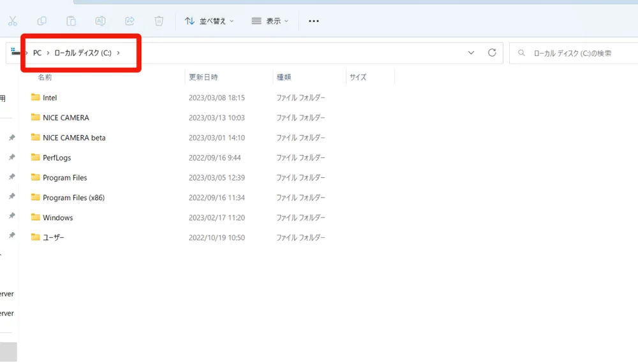Click the NICE CAMERA beta folder icon

[35, 137]
